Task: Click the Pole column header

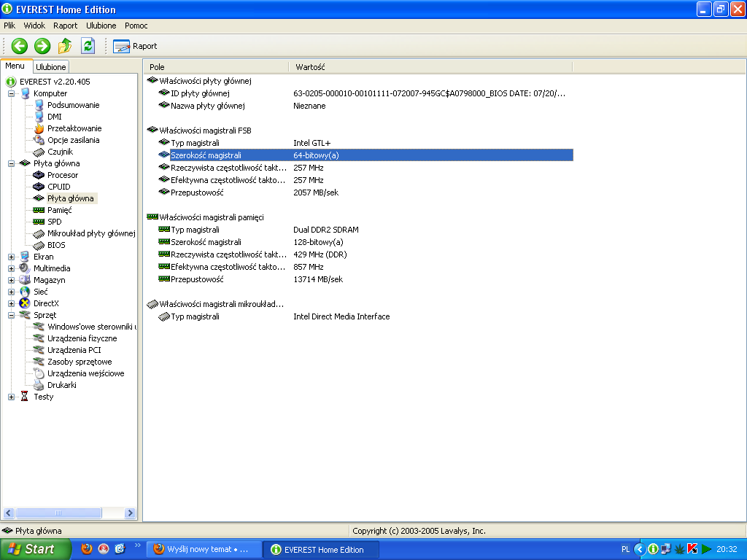Action: (216, 67)
